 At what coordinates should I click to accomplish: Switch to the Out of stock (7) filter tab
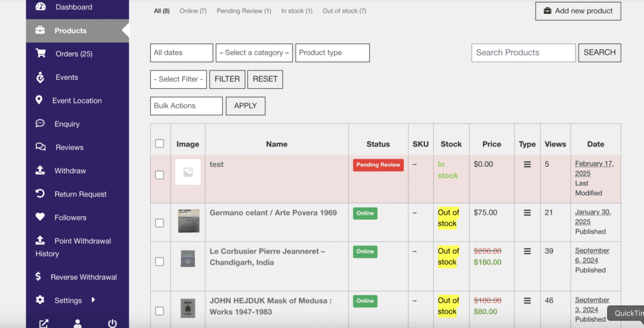pyautogui.click(x=344, y=11)
